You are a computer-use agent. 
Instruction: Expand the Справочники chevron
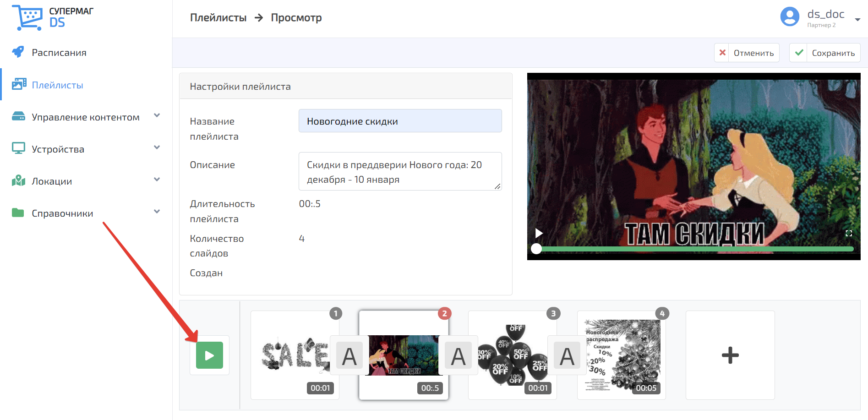(x=157, y=212)
